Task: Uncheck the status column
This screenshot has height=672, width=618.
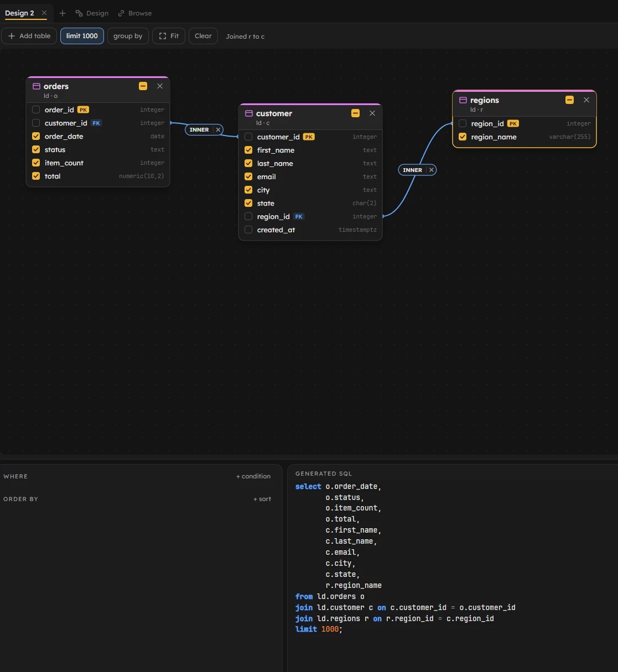Action: [36, 149]
